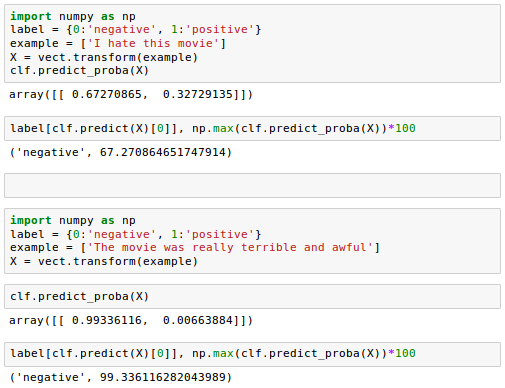Screen dimensions: 505x388
Task: Click '*100' in the last code cell
Action: pos(402,353)
